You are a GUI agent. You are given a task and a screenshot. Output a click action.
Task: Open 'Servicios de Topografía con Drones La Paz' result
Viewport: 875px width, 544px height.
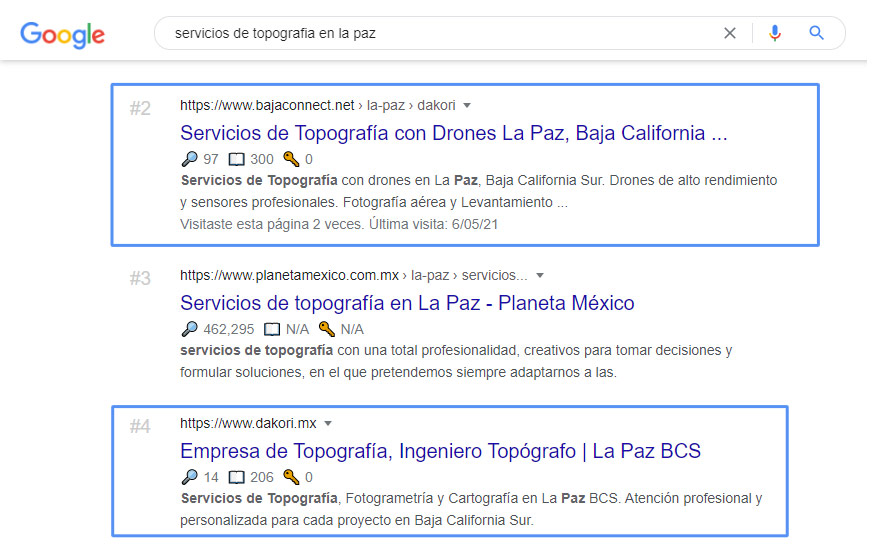(454, 133)
